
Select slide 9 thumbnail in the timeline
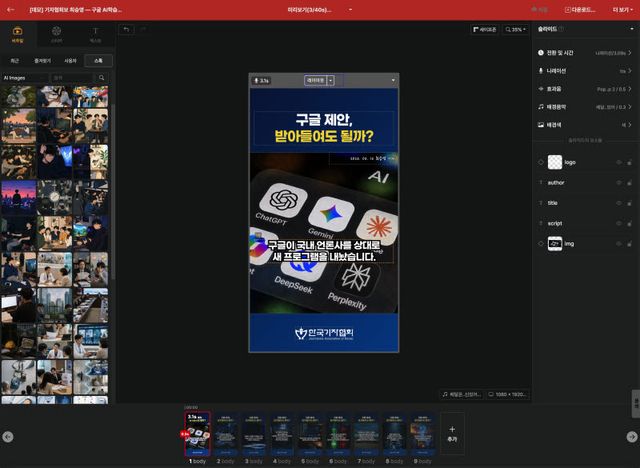(x=422, y=433)
